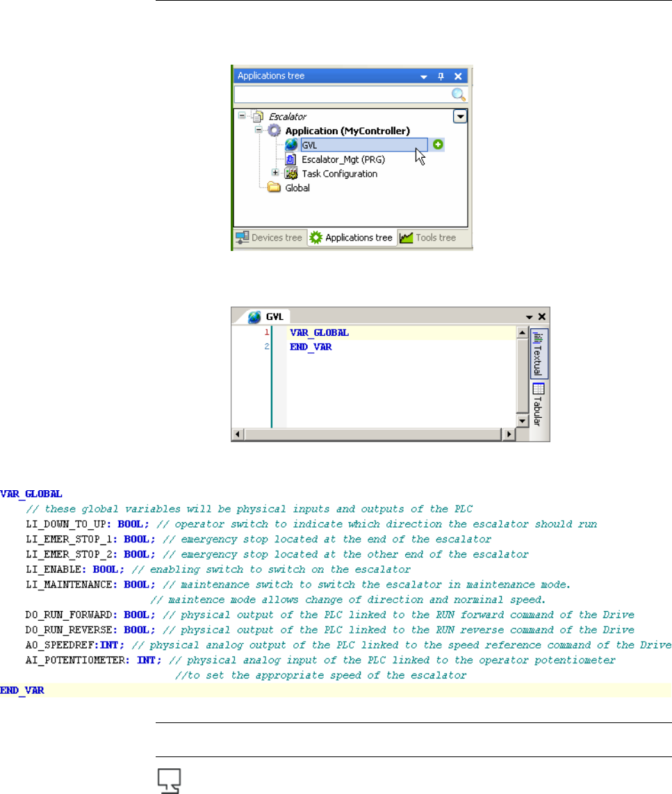Select the GVL item in the tree
Viewport: 672px width, 794px height.
[x=364, y=145]
